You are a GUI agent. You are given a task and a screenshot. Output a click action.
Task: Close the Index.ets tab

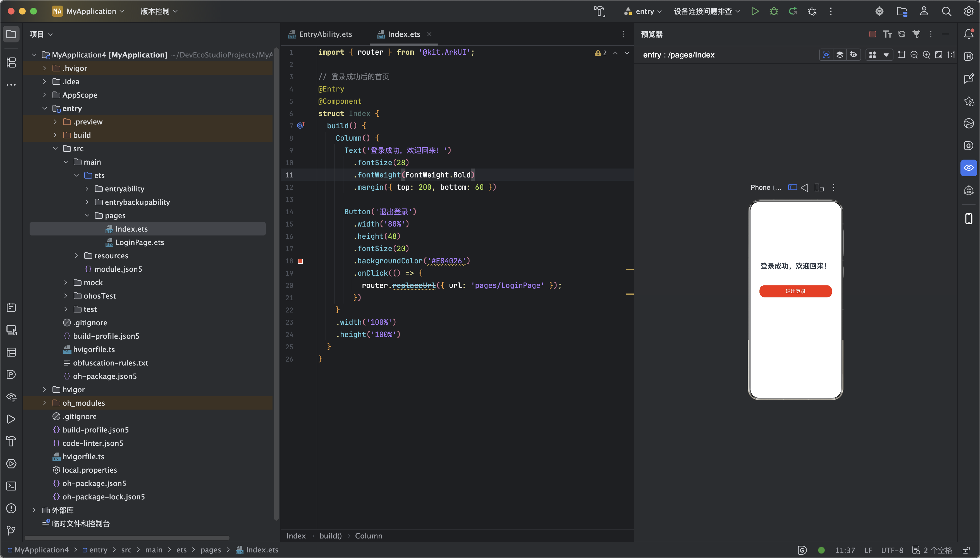click(429, 34)
